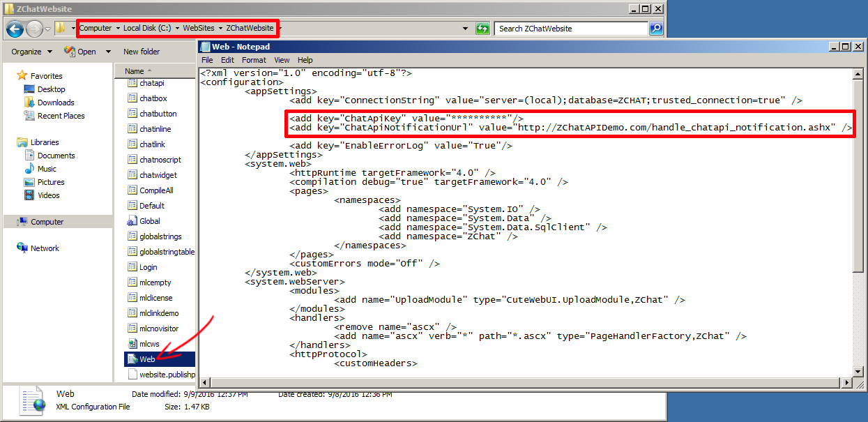Open the Videos library
868x422 pixels.
click(49, 195)
